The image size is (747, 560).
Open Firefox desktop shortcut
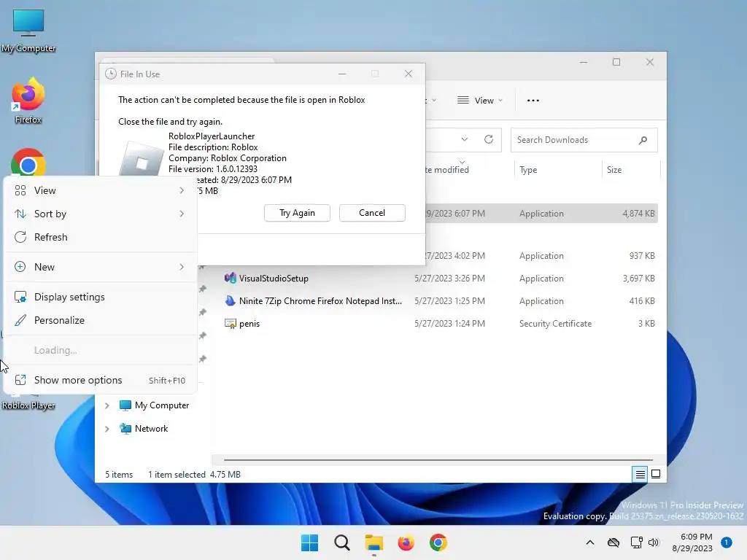click(x=28, y=101)
